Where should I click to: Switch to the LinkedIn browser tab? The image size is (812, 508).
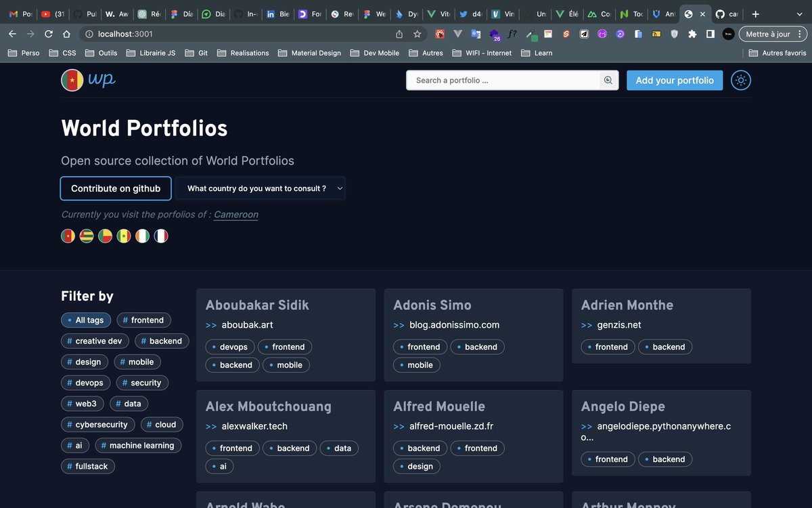coord(277,14)
